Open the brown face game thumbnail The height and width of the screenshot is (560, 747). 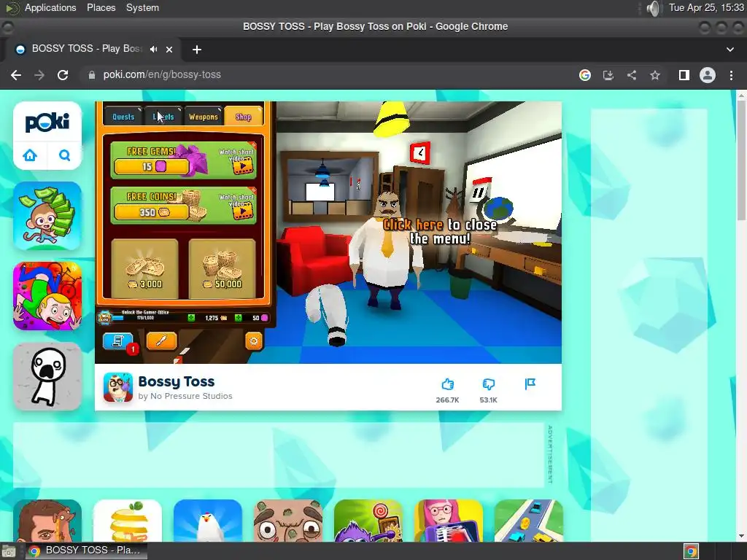click(x=288, y=521)
